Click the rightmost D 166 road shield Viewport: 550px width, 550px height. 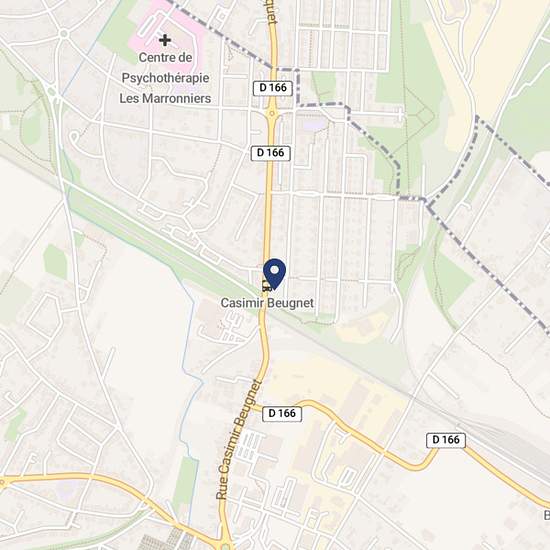(446, 440)
